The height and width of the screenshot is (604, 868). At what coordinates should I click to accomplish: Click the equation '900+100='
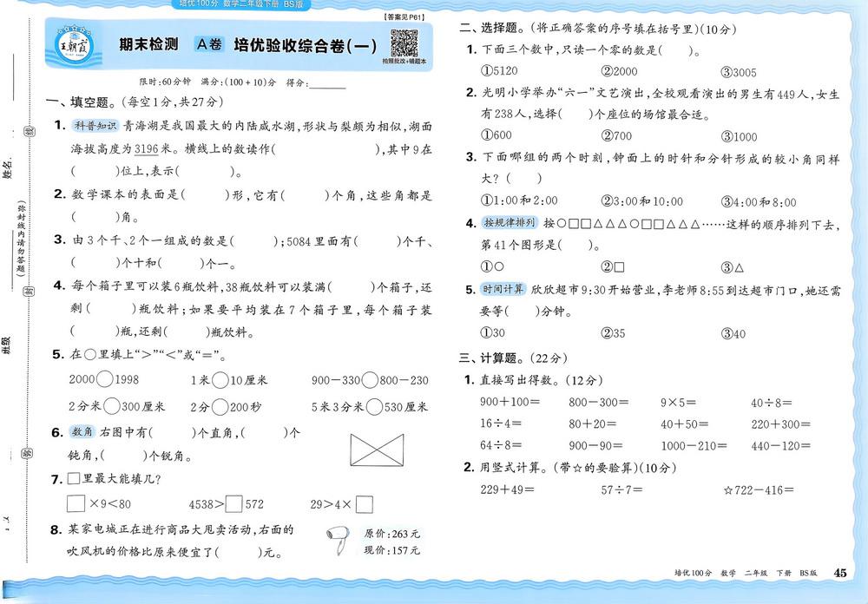point(510,402)
